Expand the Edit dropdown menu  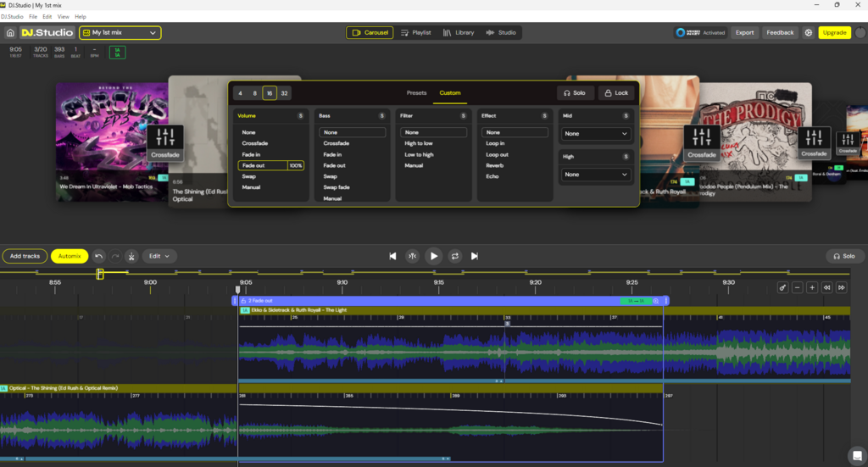pyautogui.click(x=159, y=256)
